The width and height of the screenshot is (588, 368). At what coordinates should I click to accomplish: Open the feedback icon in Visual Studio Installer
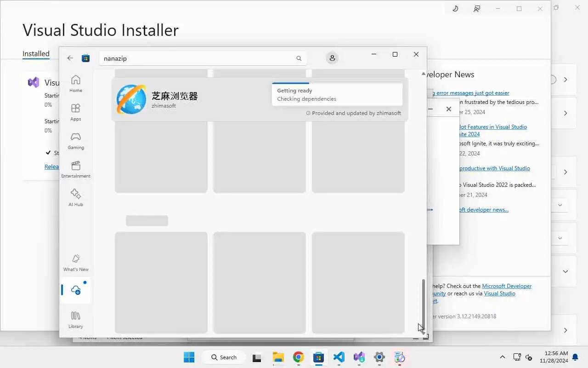click(x=477, y=8)
